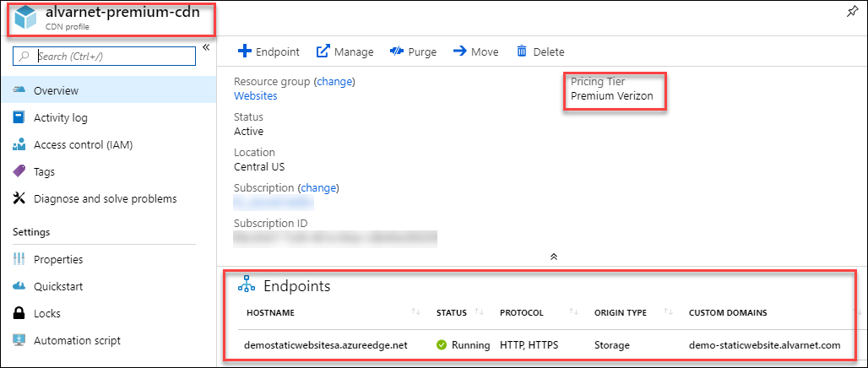The width and height of the screenshot is (868, 368).
Task: Collapse the essentials with the double up chevron
Action: pyautogui.click(x=553, y=257)
